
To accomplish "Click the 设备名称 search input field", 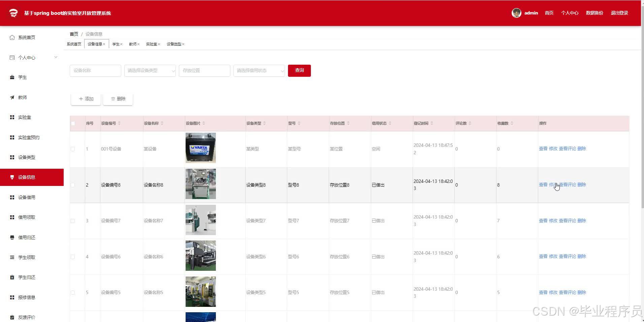I will pos(95,71).
